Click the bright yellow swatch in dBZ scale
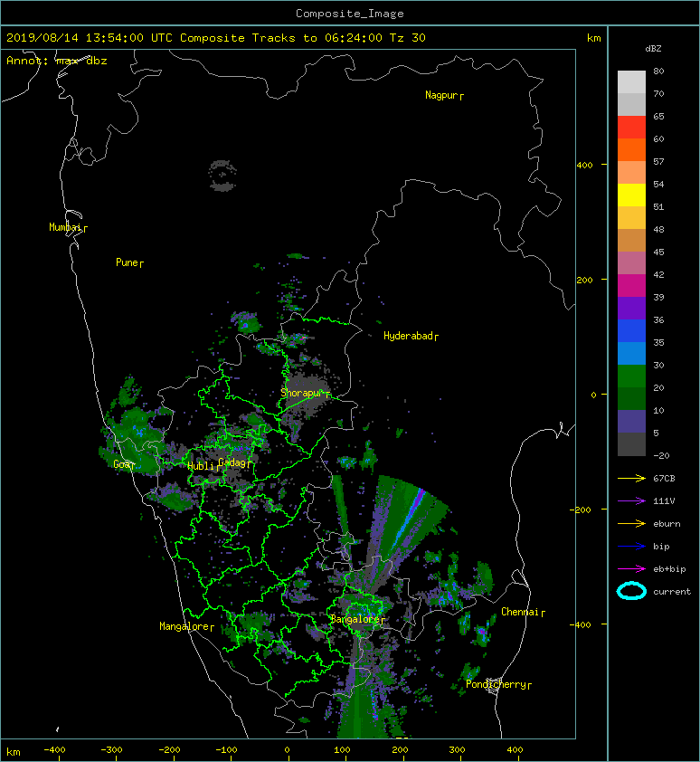This screenshot has height=762, width=700. point(631,195)
